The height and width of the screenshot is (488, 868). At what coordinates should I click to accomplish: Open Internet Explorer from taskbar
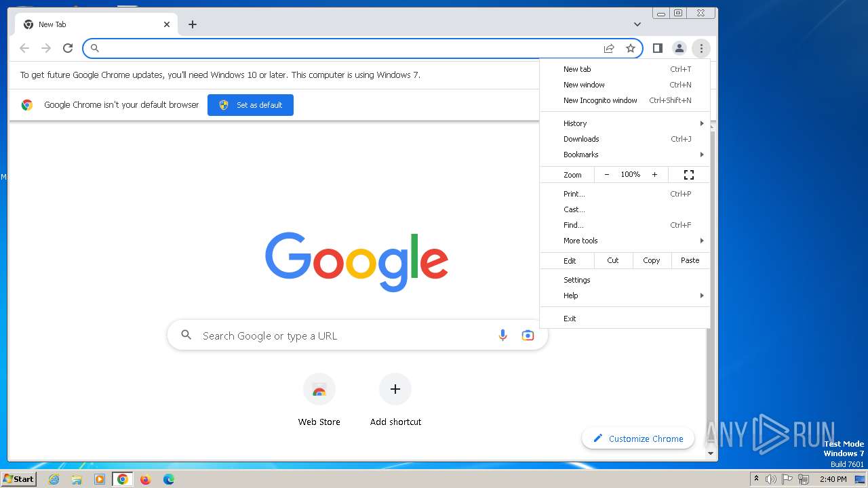(54, 479)
